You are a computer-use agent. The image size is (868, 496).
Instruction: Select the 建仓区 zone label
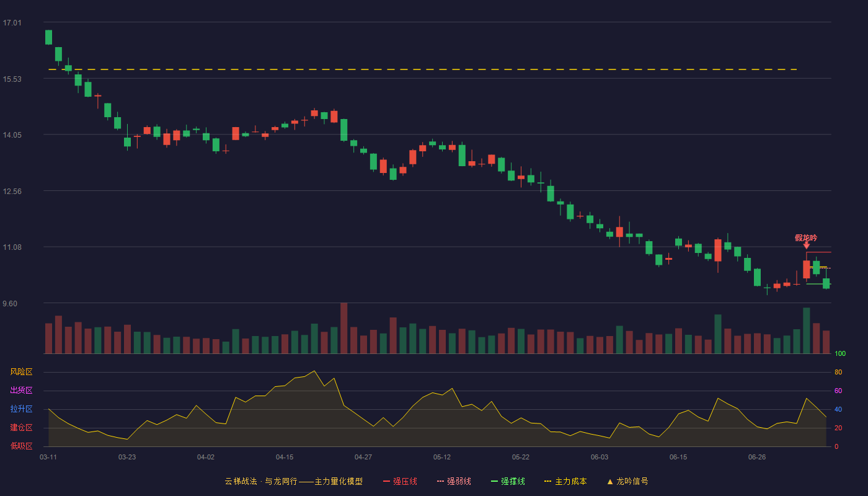[x=21, y=428]
